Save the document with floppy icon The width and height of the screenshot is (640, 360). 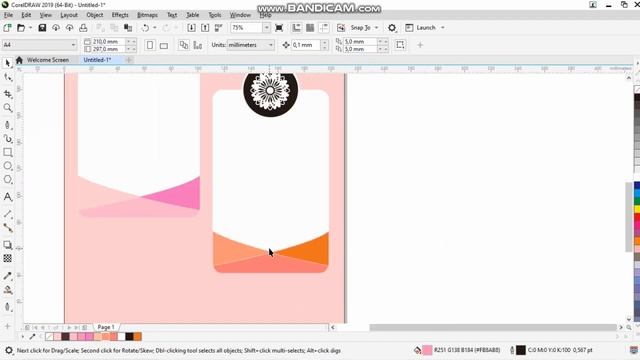point(42,28)
